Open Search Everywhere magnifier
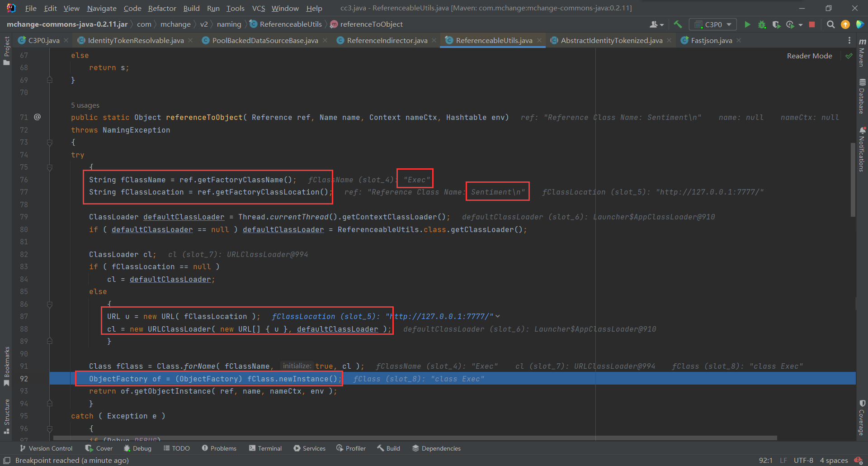The height and width of the screenshot is (466, 868). (830, 24)
